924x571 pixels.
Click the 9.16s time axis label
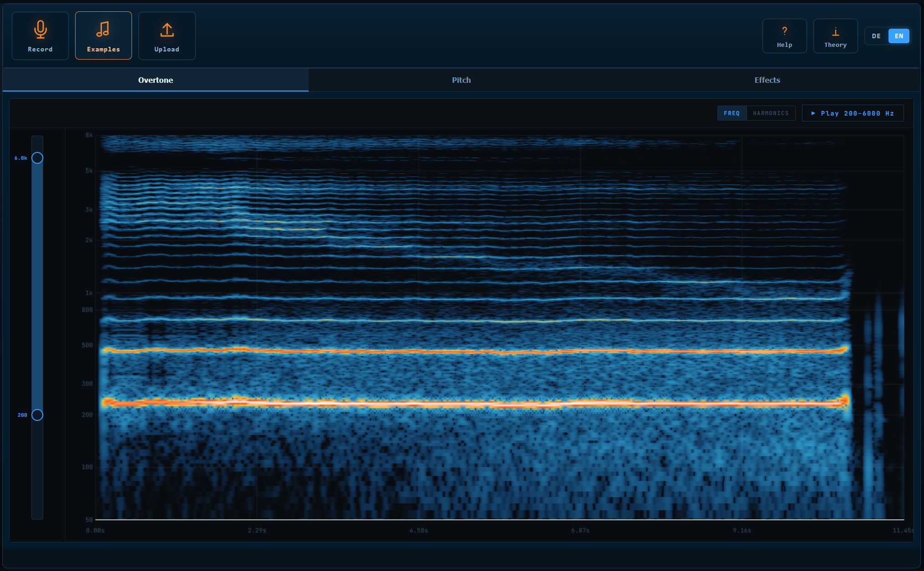pos(742,531)
